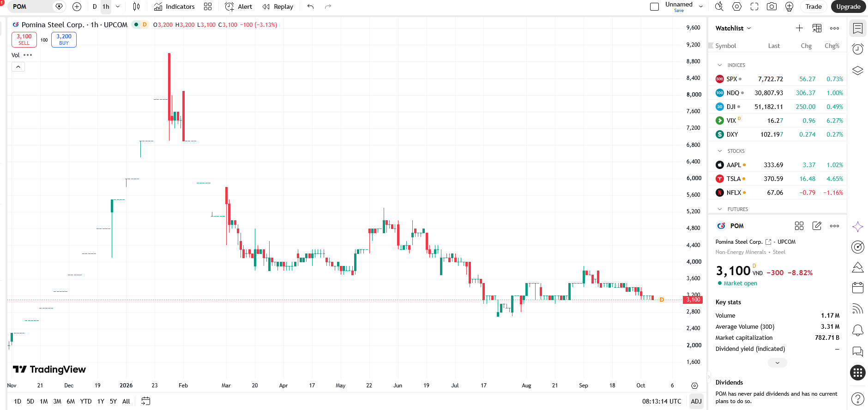This screenshot has width=868, height=410.
Task: Open the Help Center question mark icon
Action: [858, 398]
